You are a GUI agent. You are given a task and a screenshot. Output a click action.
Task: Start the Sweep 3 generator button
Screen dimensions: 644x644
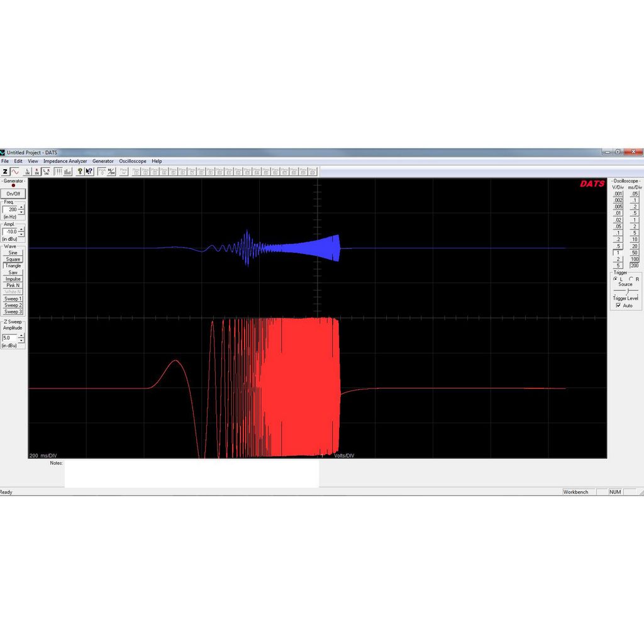pos(13,312)
